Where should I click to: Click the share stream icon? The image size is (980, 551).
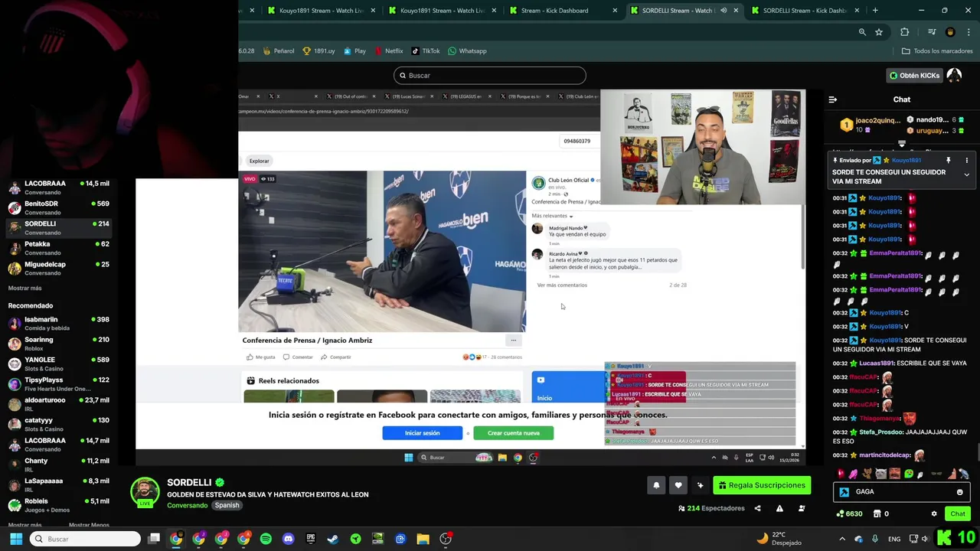pos(758,508)
